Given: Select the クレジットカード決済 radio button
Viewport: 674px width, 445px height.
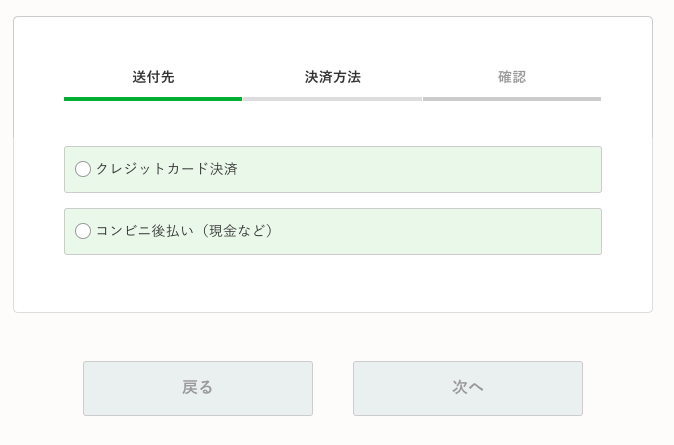Looking at the screenshot, I should coord(83,169).
